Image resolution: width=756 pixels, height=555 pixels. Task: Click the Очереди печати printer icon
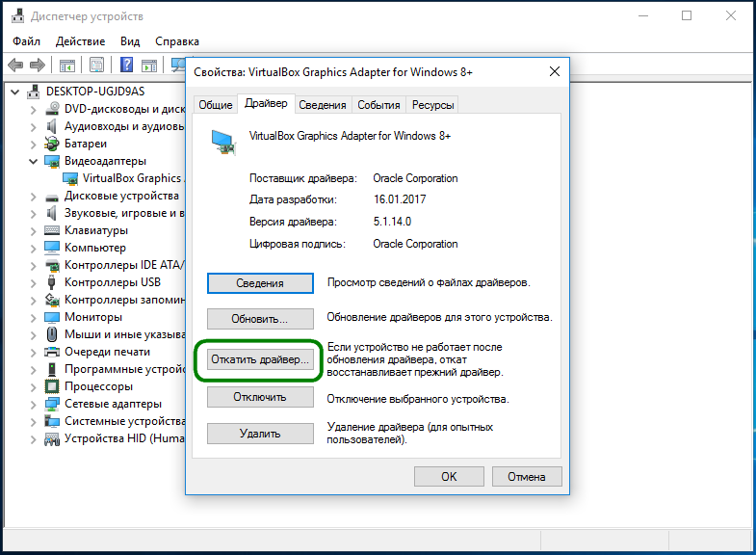52,352
